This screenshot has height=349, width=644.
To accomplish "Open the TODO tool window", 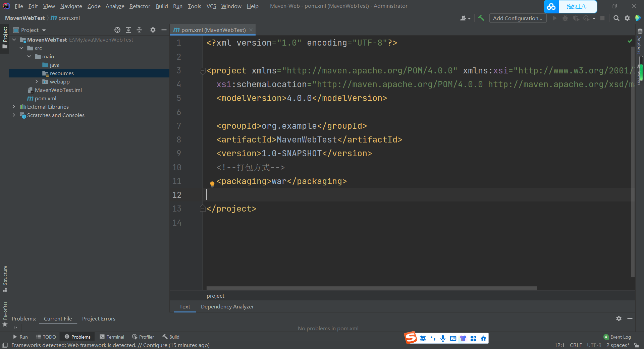I will 46,337.
